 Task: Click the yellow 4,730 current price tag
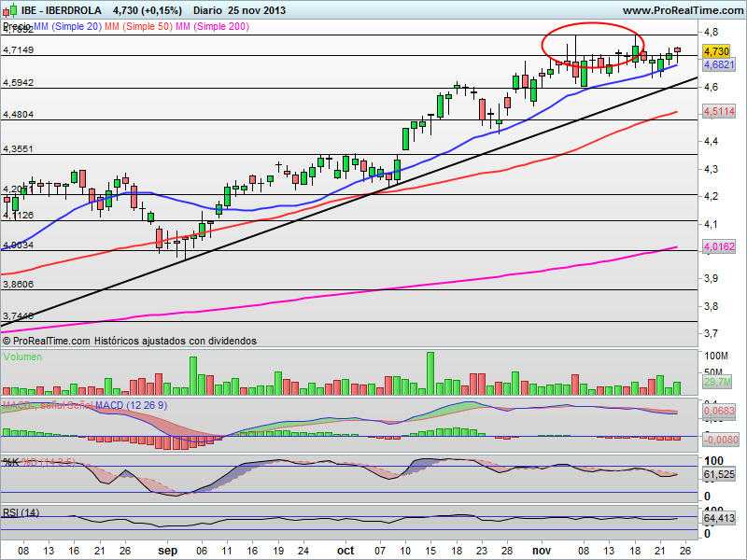[x=716, y=51]
